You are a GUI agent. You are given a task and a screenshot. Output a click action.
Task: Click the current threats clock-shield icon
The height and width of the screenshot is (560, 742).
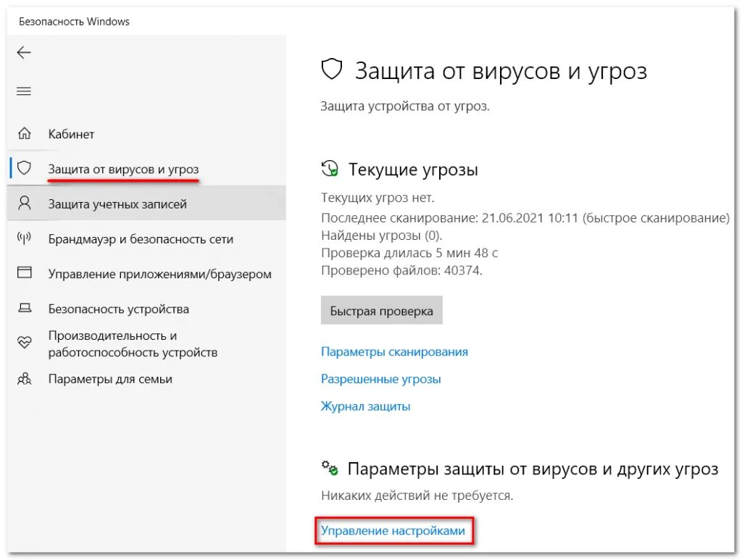coord(330,168)
